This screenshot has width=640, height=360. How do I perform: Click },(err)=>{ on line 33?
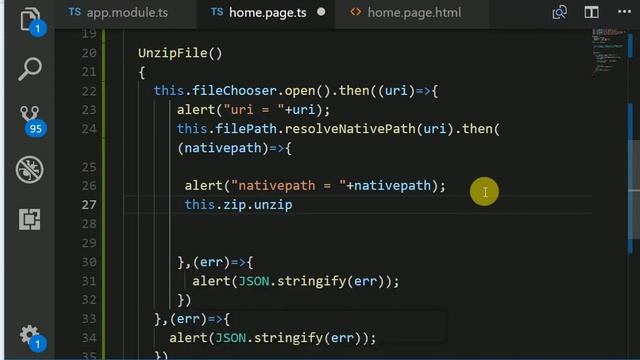[x=192, y=319]
